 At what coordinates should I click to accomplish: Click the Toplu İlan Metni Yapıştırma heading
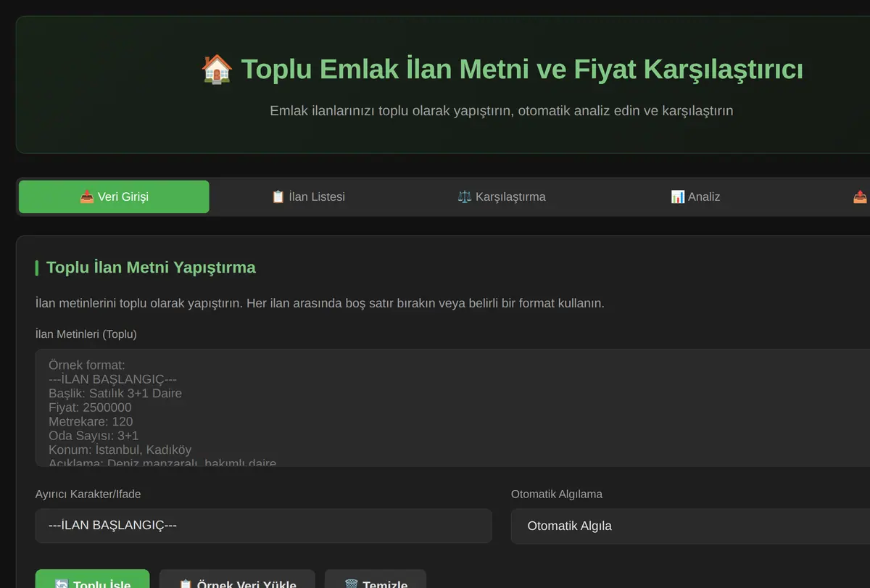point(151,268)
